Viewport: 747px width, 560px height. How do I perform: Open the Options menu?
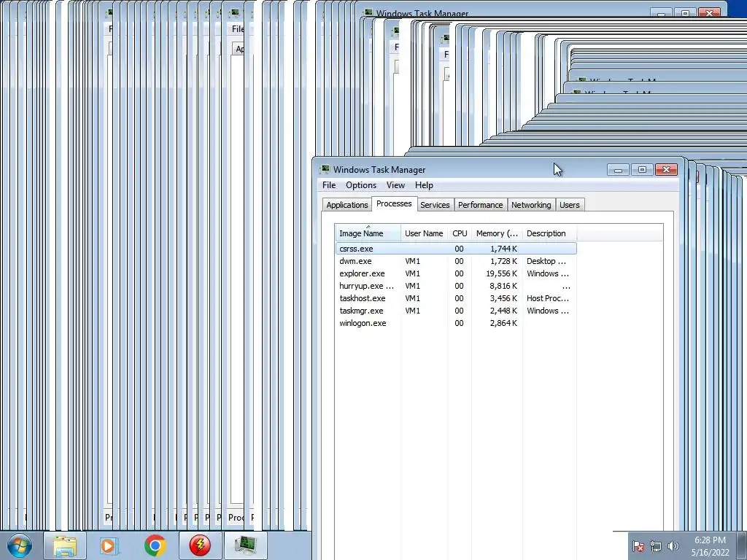[x=361, y=185]
